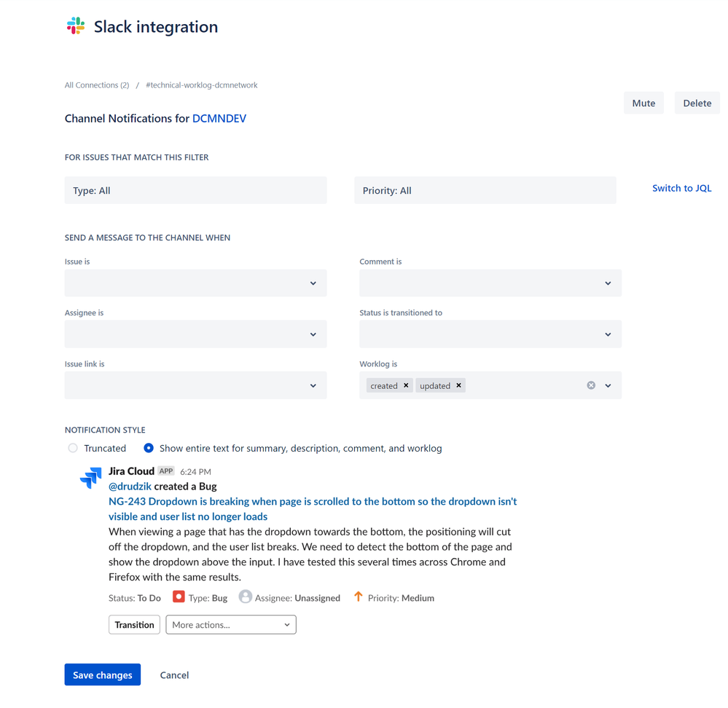728x708 pixels.
Task: Click the 6:24 PM timestamp
Action: 195,472
